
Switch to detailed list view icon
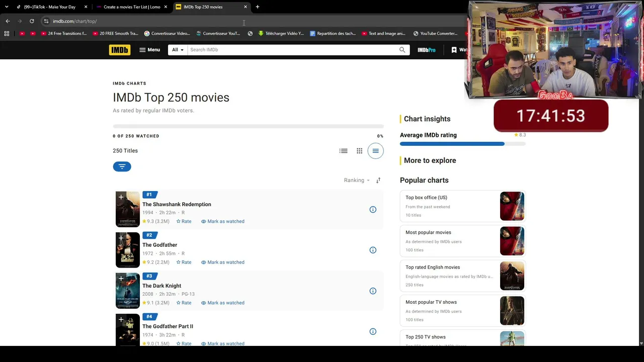click(343, 151)
